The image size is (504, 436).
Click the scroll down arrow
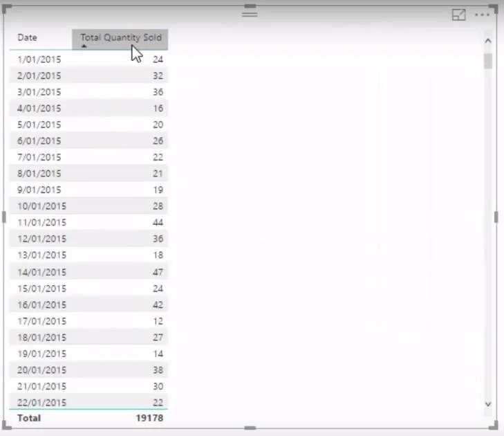[x=488, y=404]
